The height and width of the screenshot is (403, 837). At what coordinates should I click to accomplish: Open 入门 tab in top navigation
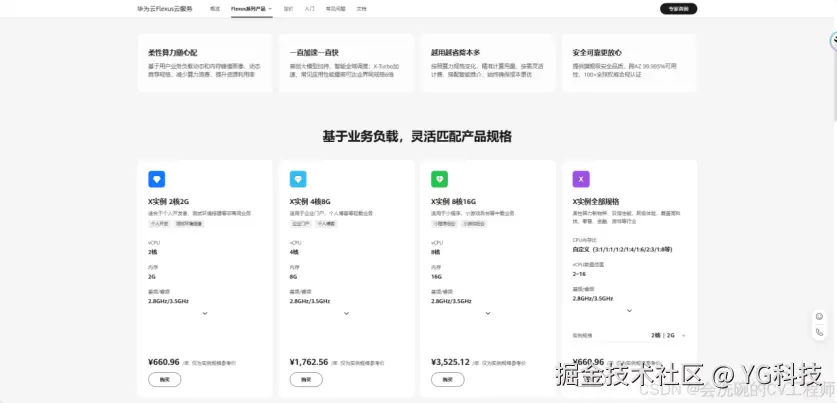pyautogui.click(x=310, y=9)
